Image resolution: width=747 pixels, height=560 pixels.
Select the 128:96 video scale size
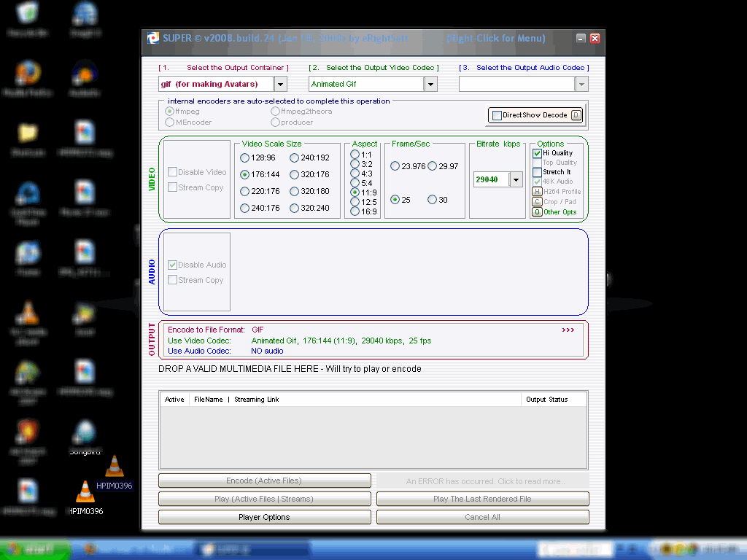point(245,157)
